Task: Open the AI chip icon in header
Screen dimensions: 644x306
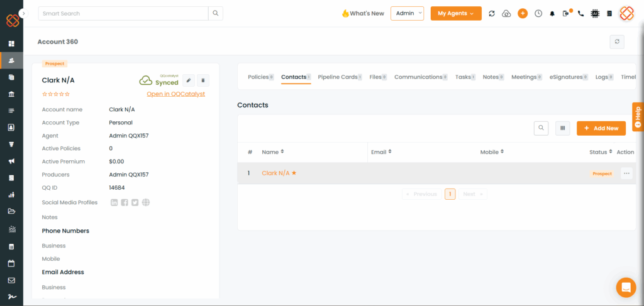Action: (595, 13)
